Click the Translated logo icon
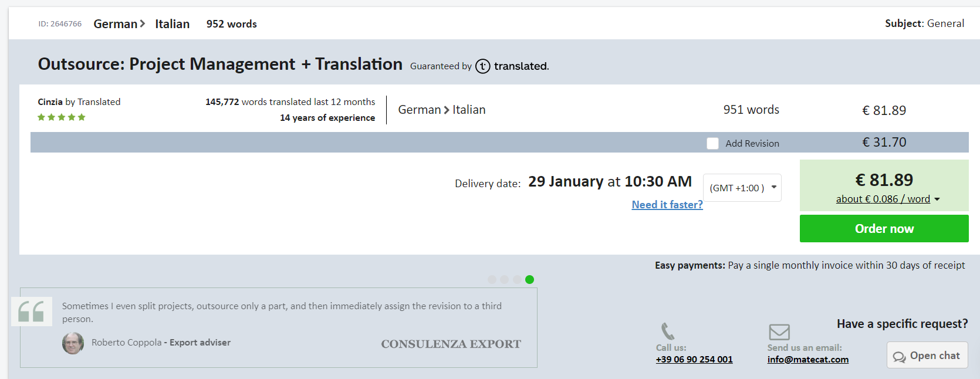This screenshot has width=980, height=379. click(x=482, y=66)
